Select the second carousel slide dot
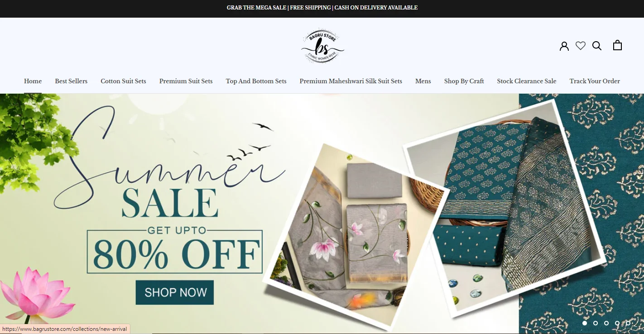 coord(596,323)
